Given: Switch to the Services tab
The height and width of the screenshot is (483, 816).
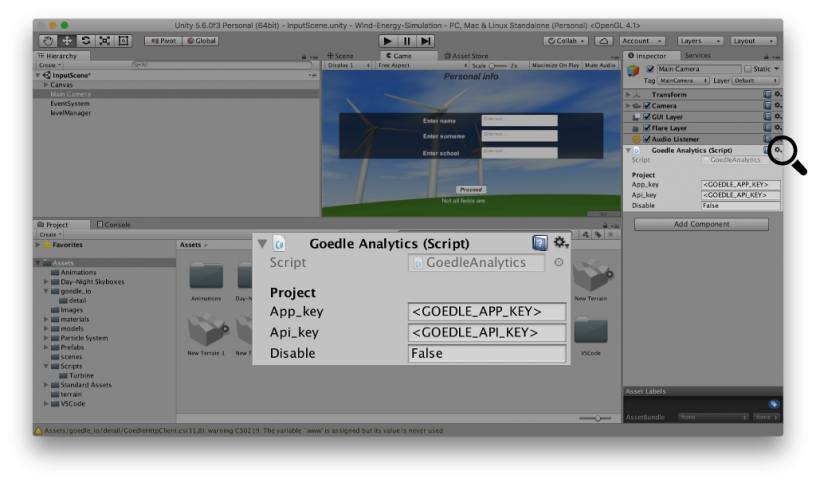Looking at the screenshot, I should [x=697, y=55].
